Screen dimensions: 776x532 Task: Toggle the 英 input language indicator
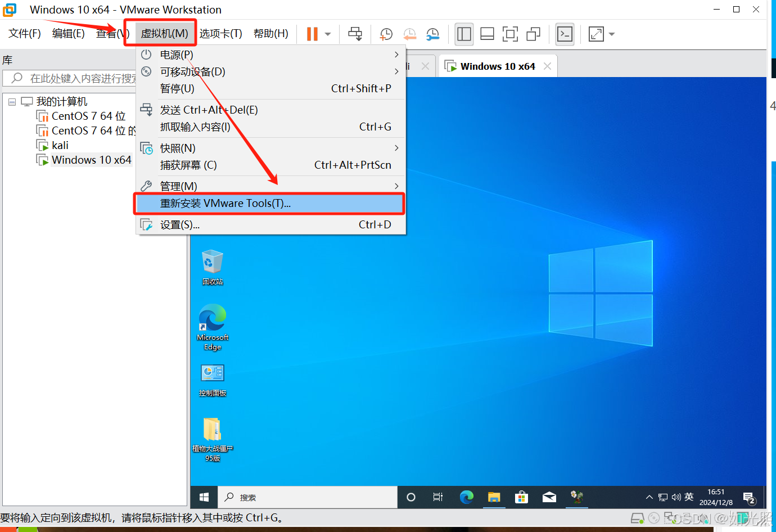pos(689,497)
